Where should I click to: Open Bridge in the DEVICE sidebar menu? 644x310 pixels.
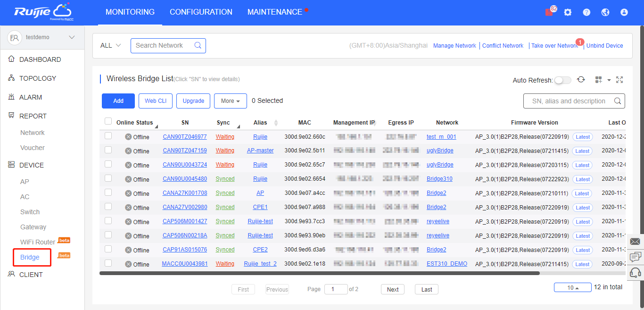tap(30, 257)
